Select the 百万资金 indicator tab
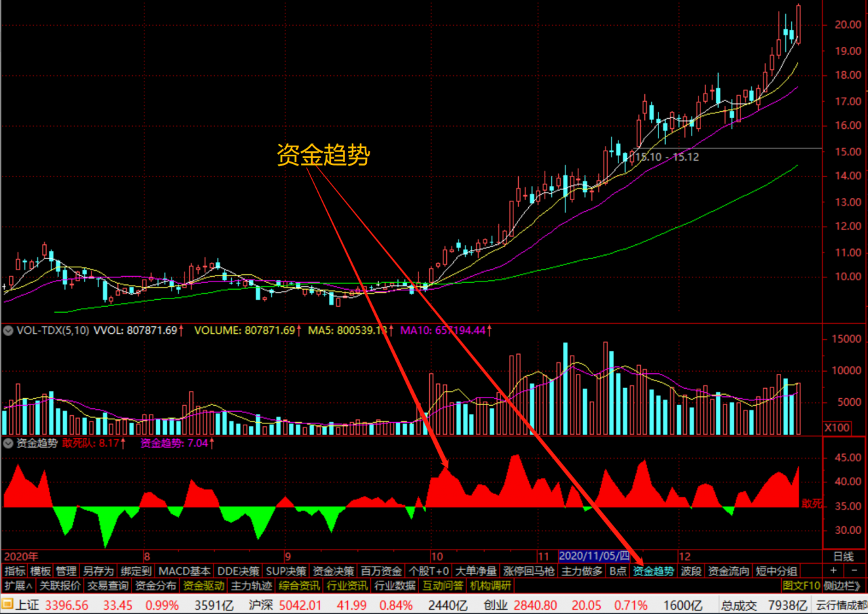The image size is (868, 614). tap(381, 571)
